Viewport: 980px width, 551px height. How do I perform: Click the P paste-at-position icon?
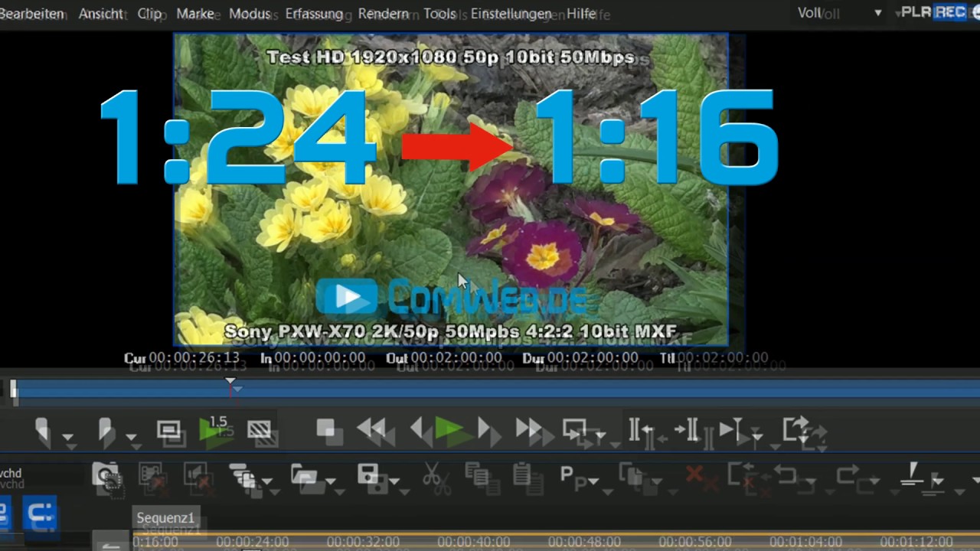(x=567, y=474)
